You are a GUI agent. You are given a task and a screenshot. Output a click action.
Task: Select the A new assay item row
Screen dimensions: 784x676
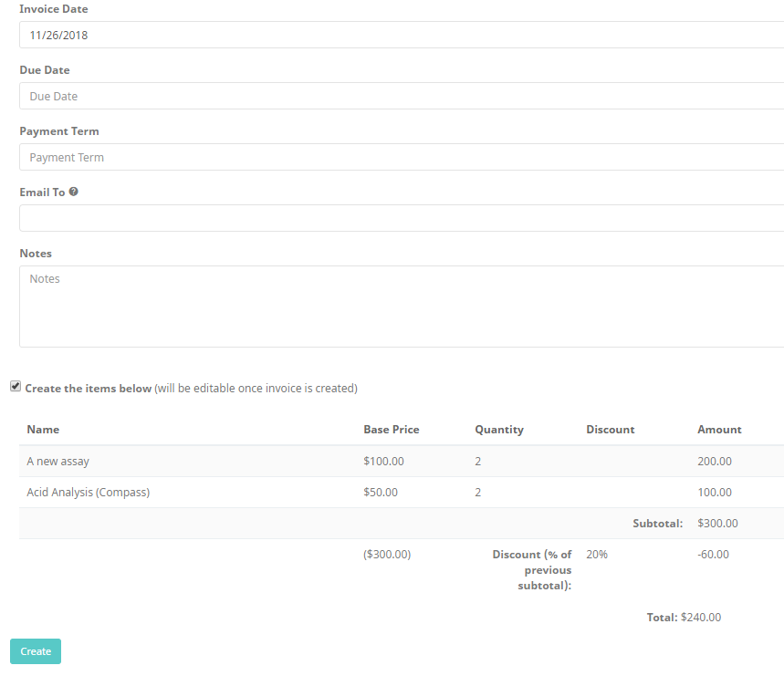tap(58, 462)
